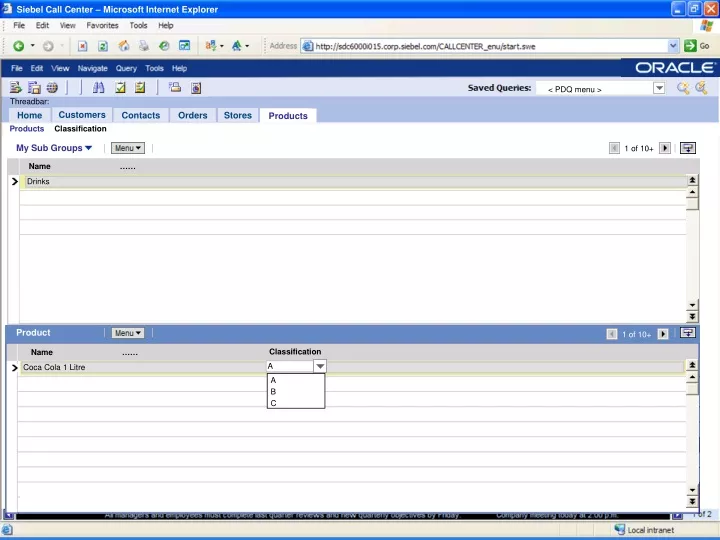The image size is (720, 540).
Task: Open the Back button history dropdown arrow
Action: point(33,46)
